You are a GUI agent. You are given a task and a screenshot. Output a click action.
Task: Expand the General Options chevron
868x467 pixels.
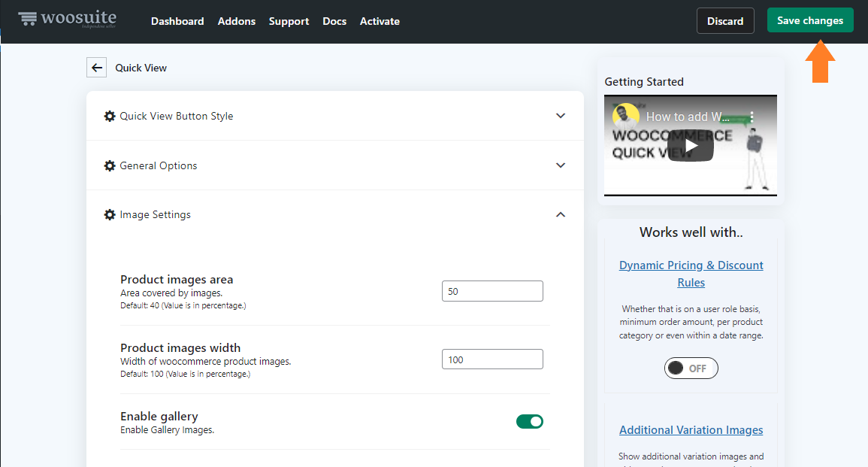pos(560,165)
